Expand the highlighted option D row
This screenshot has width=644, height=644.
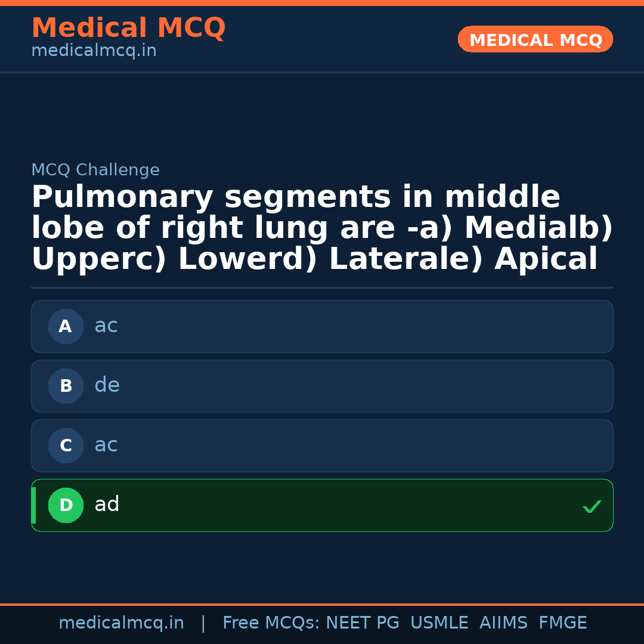point(322,505)
